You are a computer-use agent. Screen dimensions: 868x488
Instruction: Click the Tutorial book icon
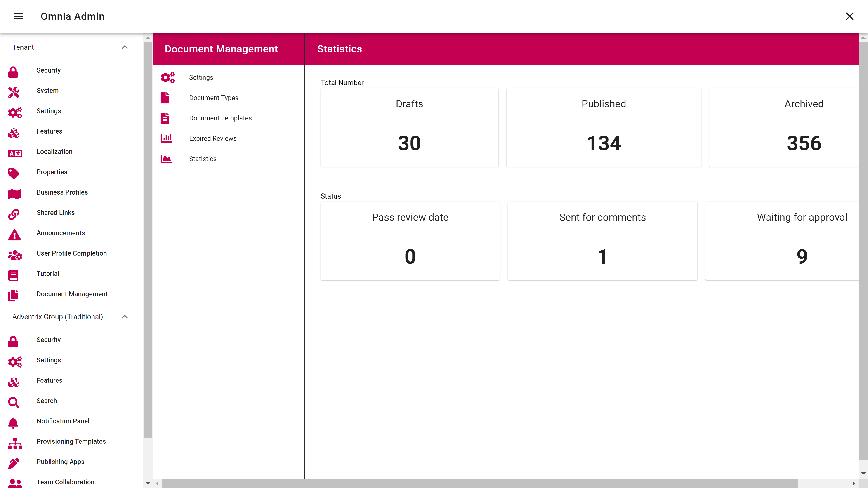pos(13,275)
